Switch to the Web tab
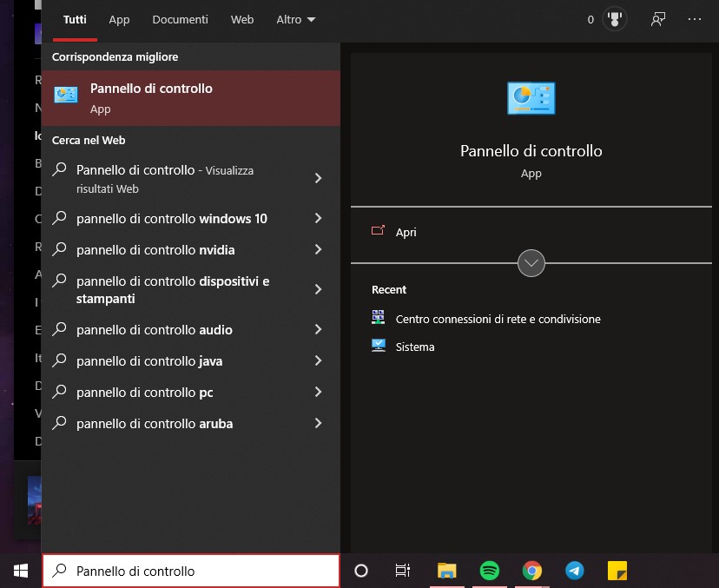The image size is (719, 588). (x=242, y=19)
